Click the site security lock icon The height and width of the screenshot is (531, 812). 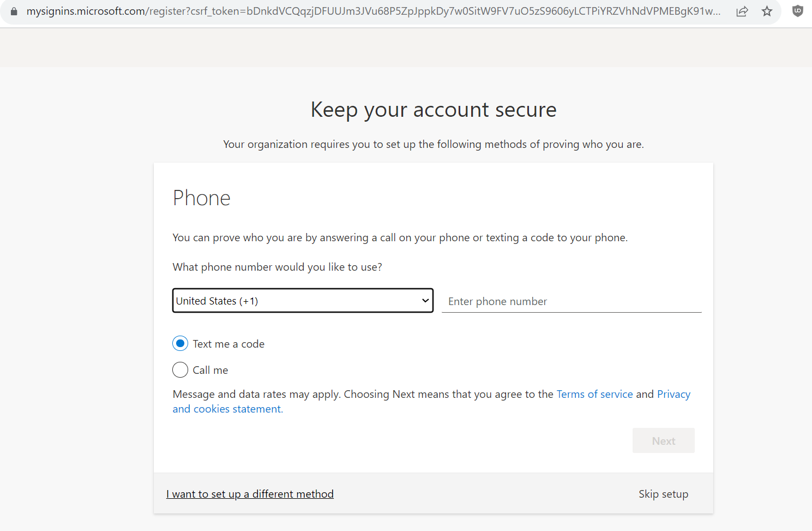[x=14, y=11]
